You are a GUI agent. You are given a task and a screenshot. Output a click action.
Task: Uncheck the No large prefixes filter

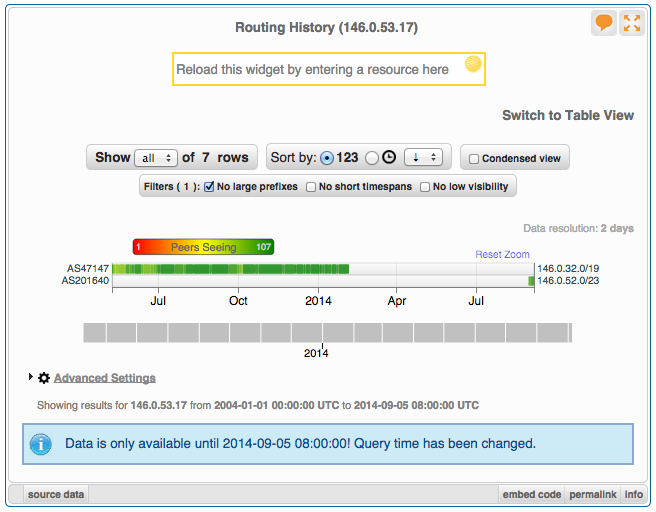[210, 187]
